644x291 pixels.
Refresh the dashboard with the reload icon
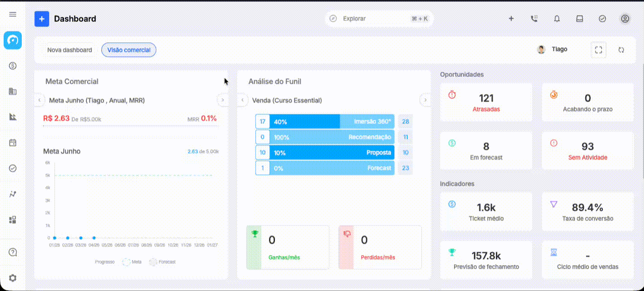[x=621, y=50]
